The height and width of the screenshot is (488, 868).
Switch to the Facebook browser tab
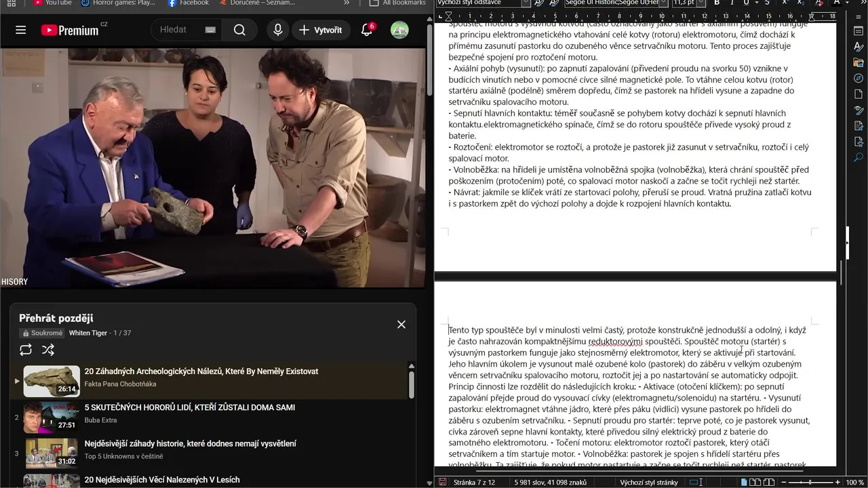click(189, 3)
